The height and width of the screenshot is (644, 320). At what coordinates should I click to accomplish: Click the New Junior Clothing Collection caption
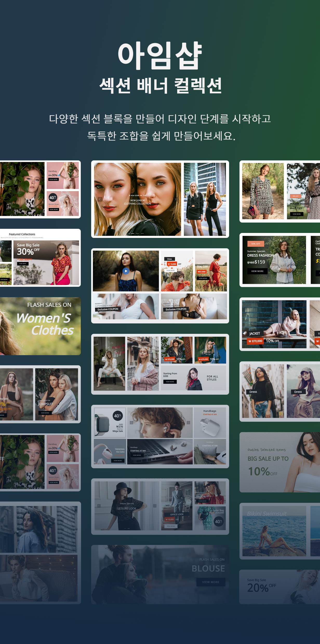point(137,202)
